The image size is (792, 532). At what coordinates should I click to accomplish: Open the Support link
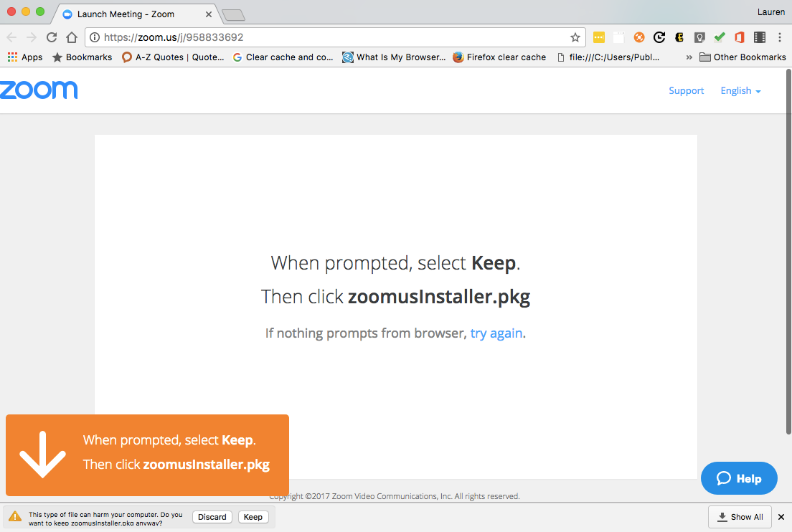click(686, 90)
